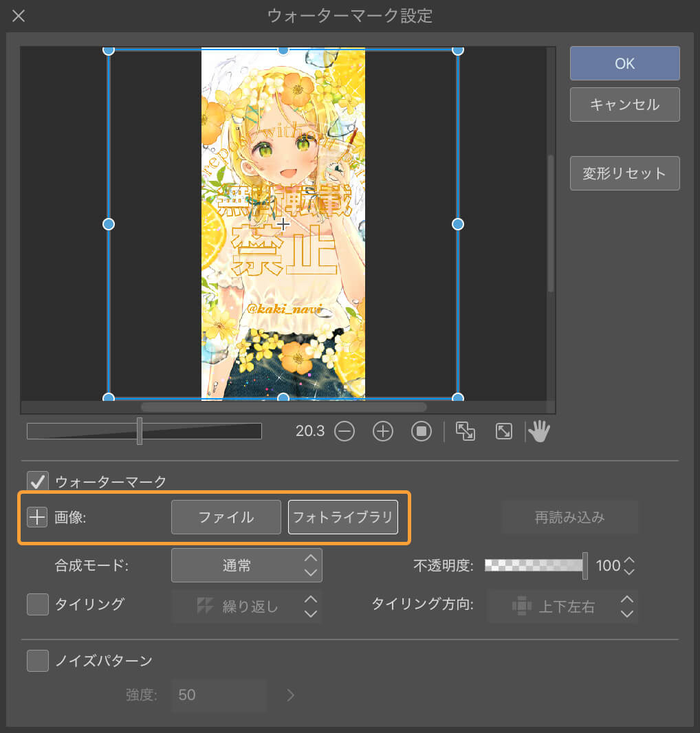This screenshot has height=733, width=700.
Task: Expand the 強度 options with the arrow
Action: tap(289, 695)
